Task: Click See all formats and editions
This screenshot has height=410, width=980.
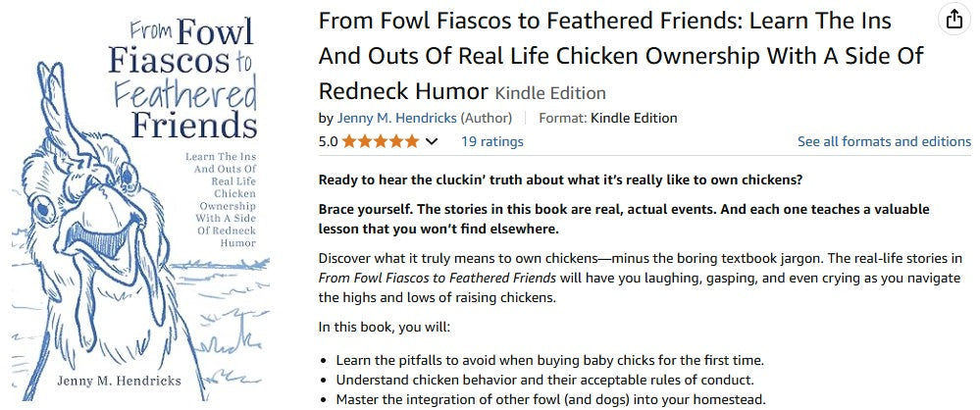Action: [x=884, y=141]
